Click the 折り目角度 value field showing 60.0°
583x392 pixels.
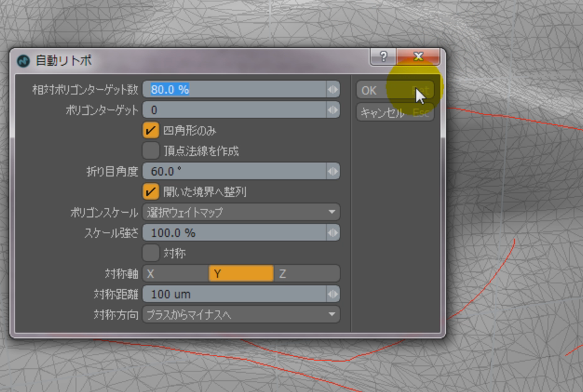click(x=234, y=171)
